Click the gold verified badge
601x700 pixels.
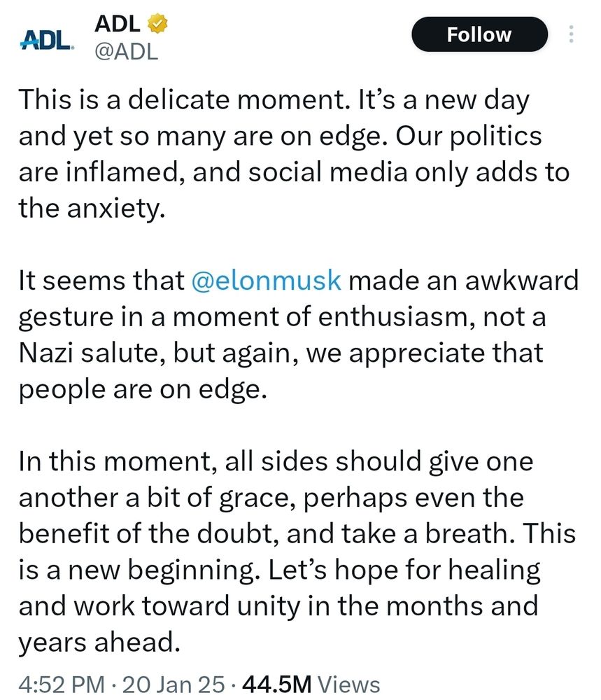point(154,24)
